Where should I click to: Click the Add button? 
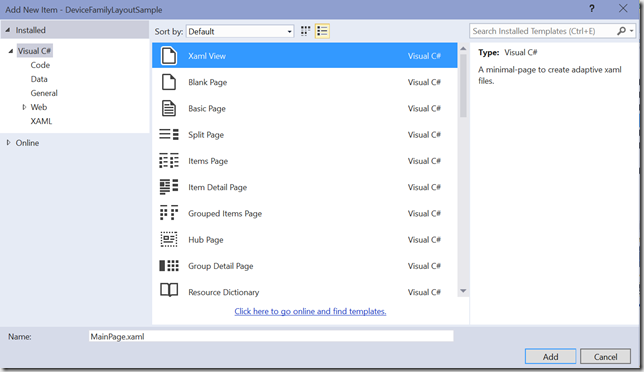(x=550, y=356)
